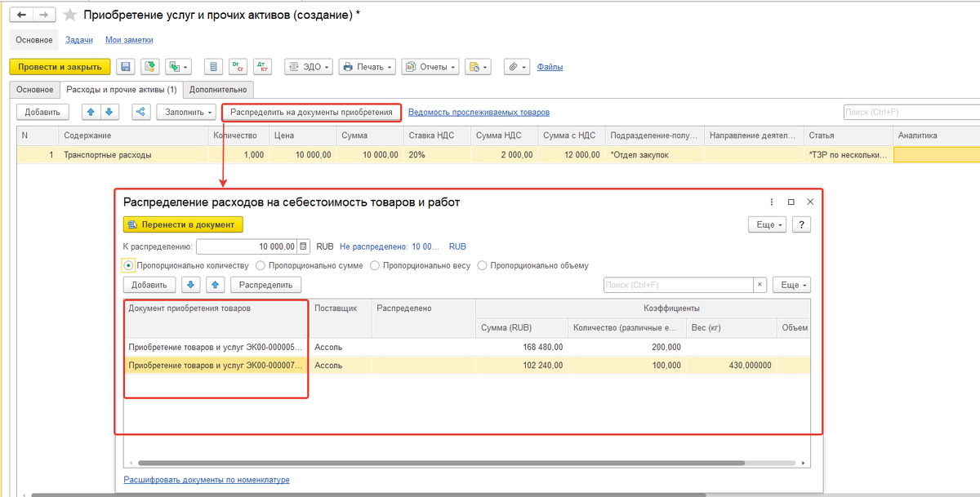Click the Распределить button
This screenshot has height=497, width=980.
pos(266,285)
